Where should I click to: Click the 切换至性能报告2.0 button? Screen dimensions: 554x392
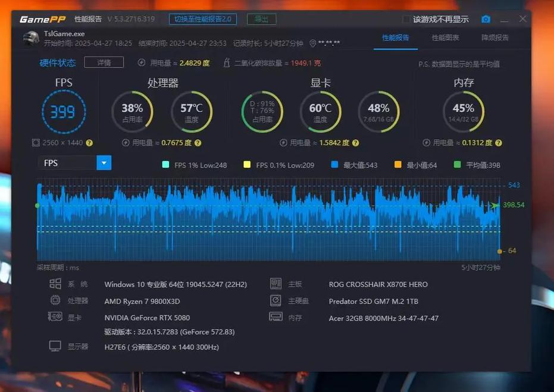pos(202,19)
